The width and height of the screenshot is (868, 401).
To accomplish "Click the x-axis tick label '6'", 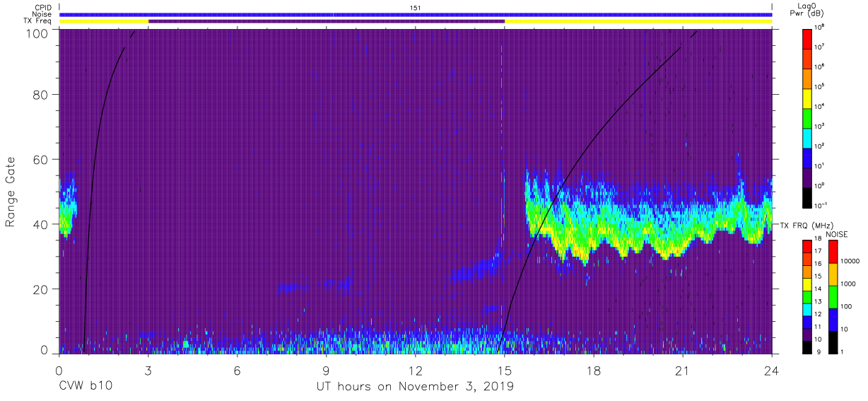I will click(237, 370).
